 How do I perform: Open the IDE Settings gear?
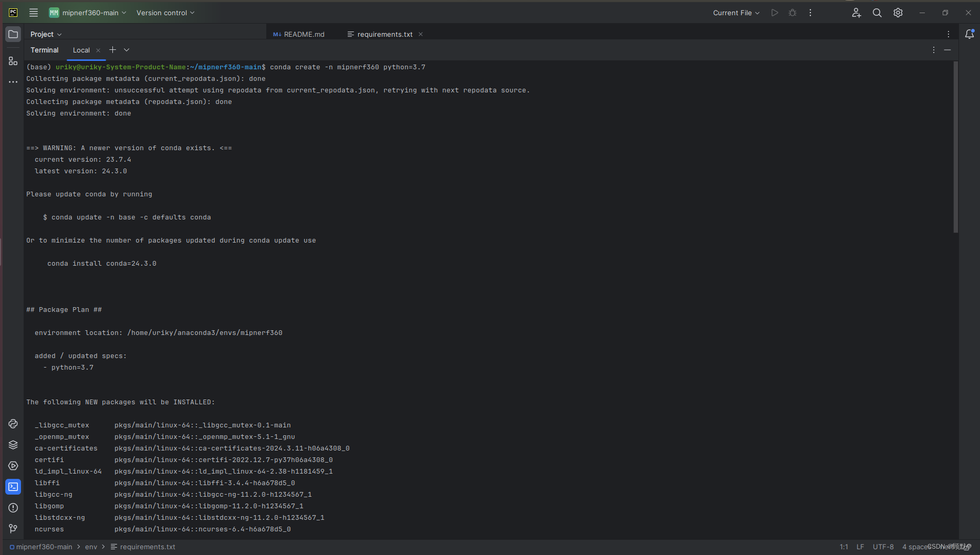(898, 12)
